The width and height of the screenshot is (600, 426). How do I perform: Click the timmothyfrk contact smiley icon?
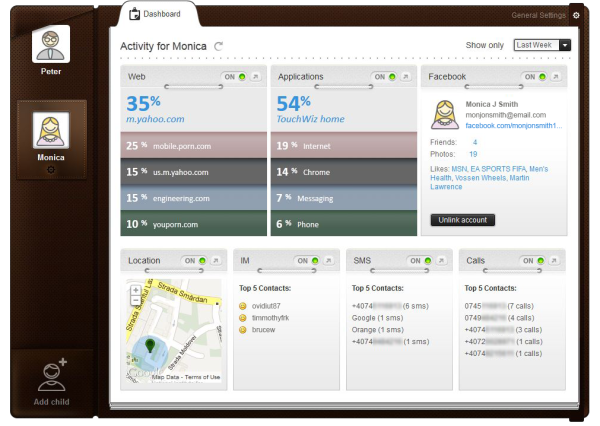[243, 318]
